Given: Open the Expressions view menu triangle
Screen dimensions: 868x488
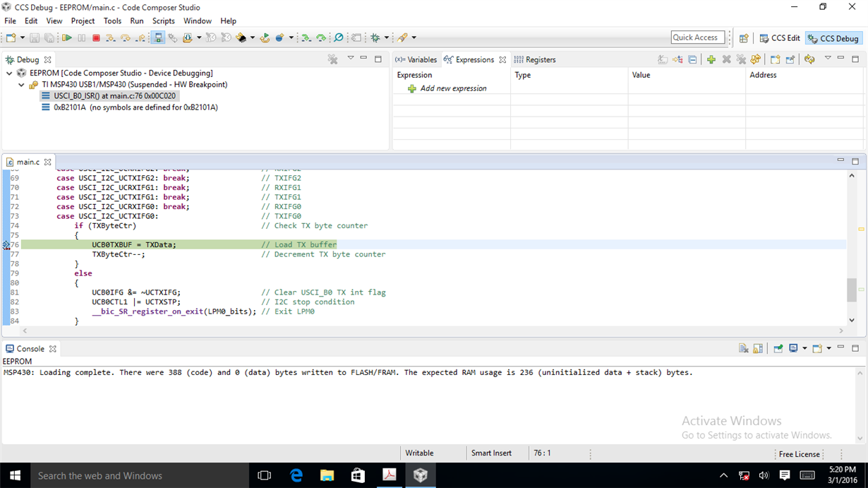Looking at the screenshot, I should (x=828, y=58).
